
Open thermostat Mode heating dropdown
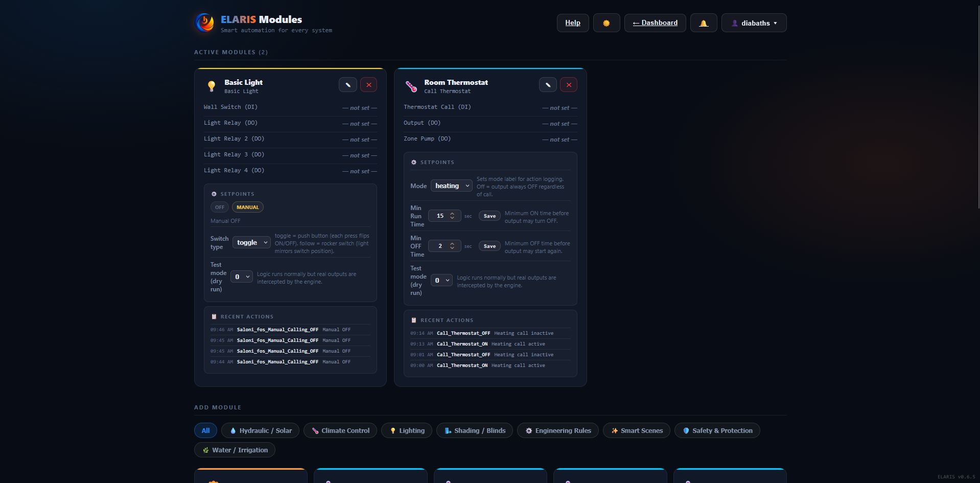point(452,186)
